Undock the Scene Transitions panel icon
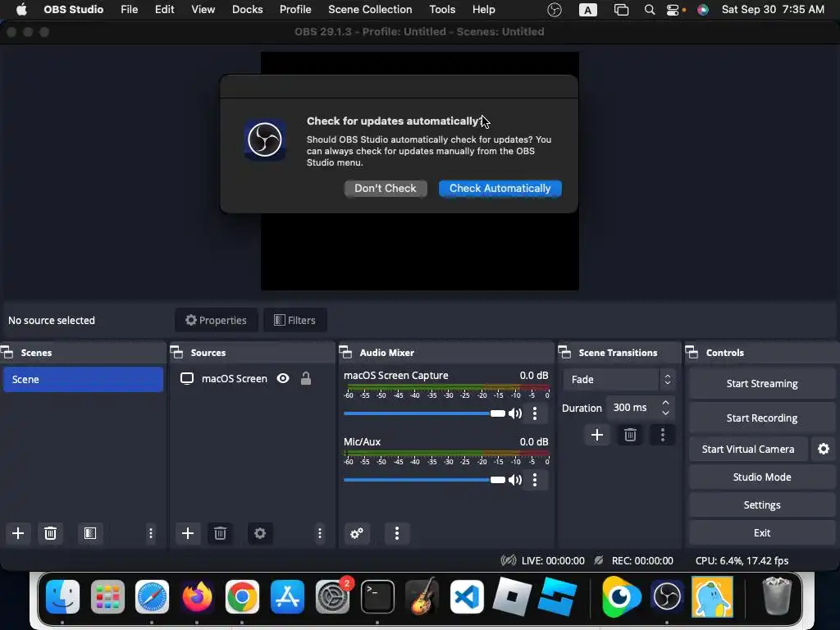 click(564, 352)
